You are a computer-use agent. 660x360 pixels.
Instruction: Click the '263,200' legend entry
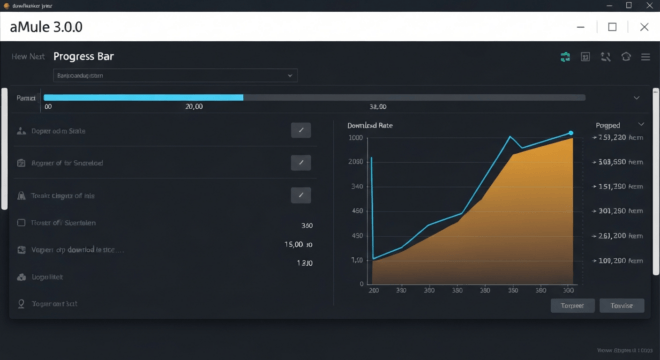(618, 236)
